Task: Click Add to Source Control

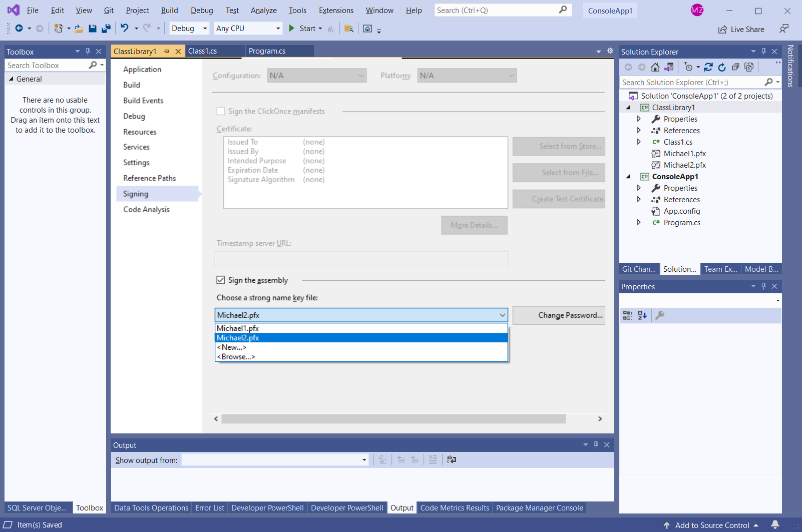Action: [x=712, y=525]
